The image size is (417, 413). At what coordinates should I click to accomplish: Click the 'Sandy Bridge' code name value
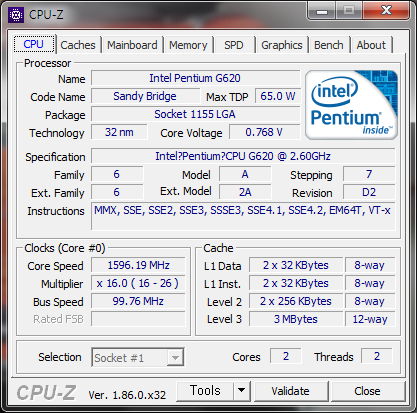pos(145,96)
